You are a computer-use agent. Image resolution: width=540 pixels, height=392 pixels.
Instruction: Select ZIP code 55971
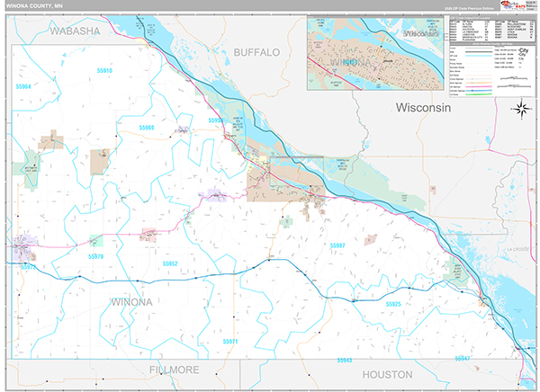pos(230,342)
